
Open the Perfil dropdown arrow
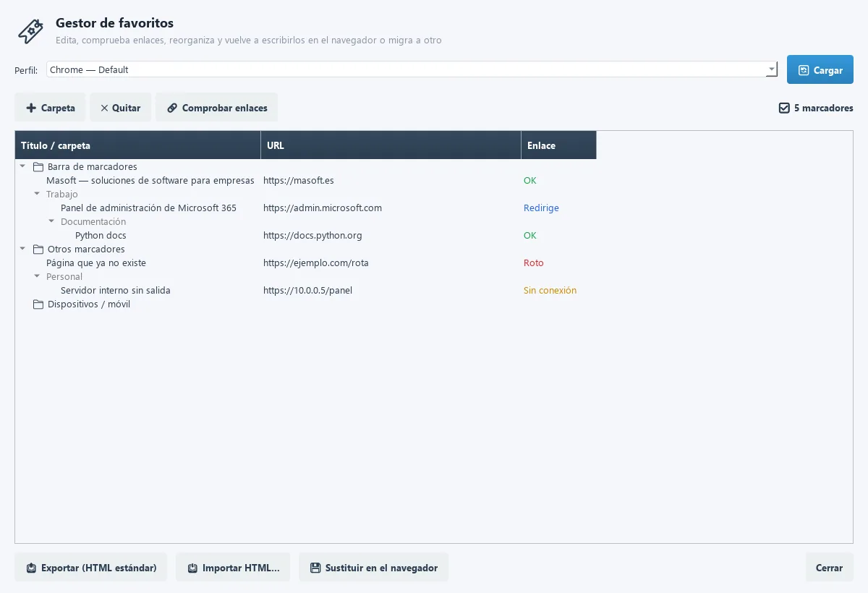[x=771, y=70]
